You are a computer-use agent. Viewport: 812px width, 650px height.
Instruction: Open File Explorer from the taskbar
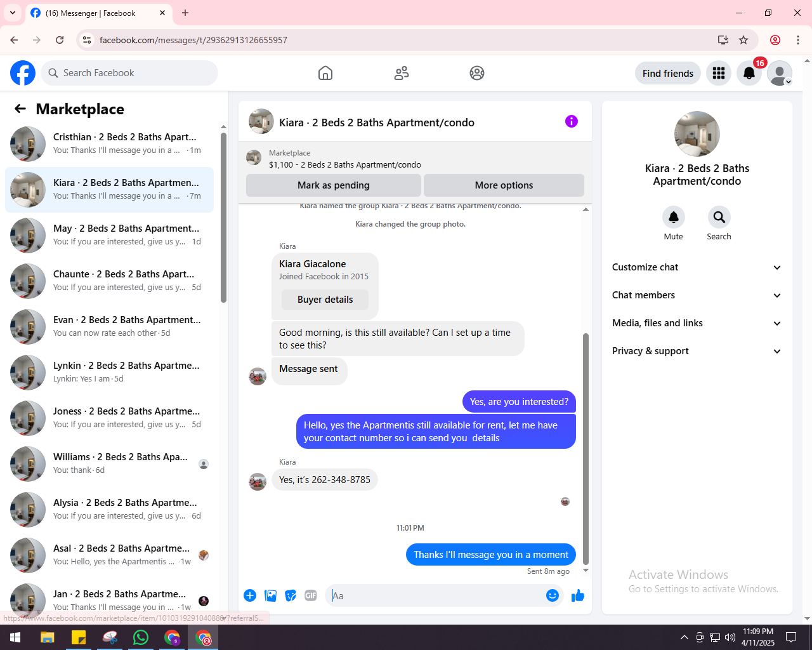(x=48, y=637)
